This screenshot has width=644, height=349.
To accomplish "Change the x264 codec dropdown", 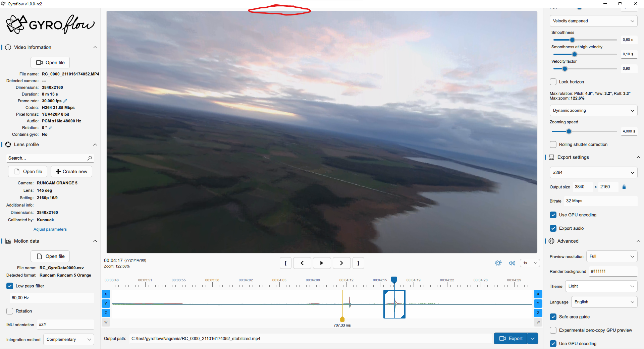I will (593, 172).
